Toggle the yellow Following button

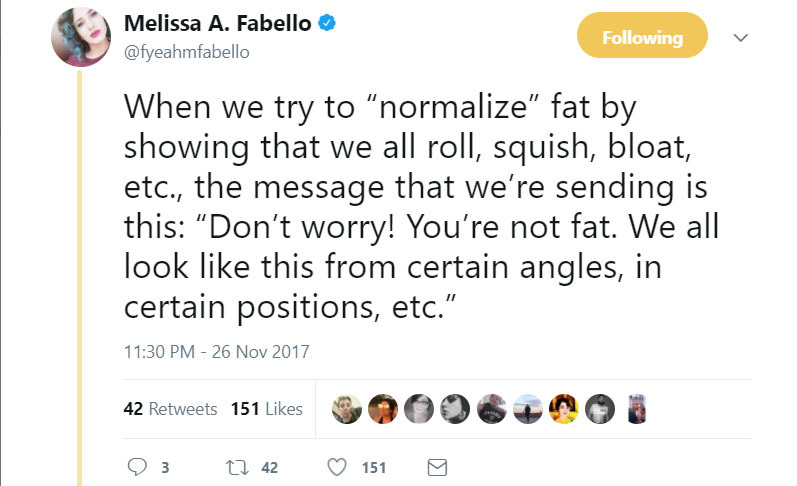pyautogui.click(x=642, y=38)
